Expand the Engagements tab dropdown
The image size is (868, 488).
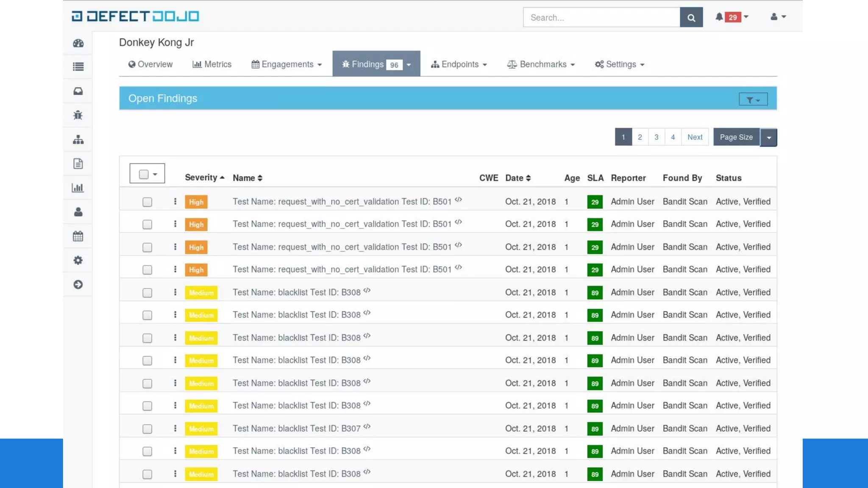(x=320, y=65)
